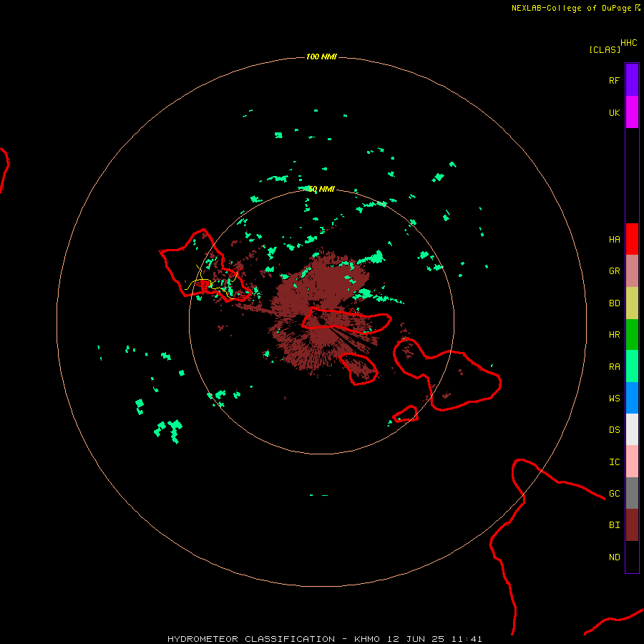Click the GC legend label
644x644 pixels.
(615, 494)
